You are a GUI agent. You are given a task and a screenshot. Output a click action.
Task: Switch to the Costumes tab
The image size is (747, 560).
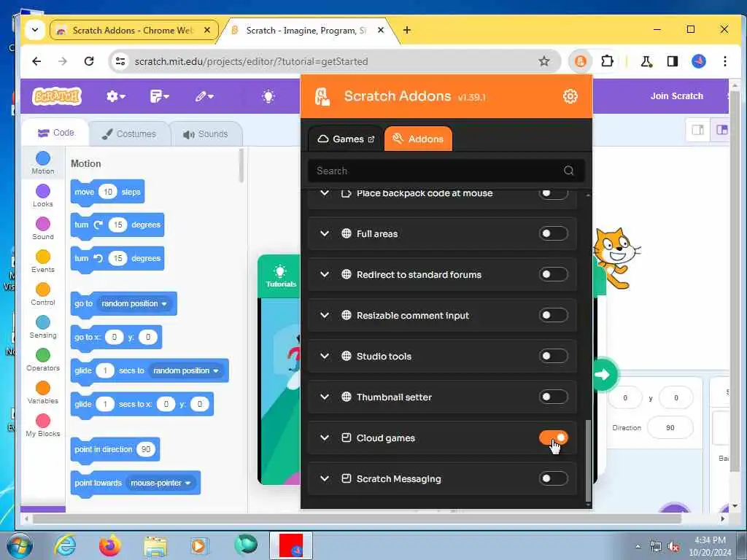[x=129, y=134]
